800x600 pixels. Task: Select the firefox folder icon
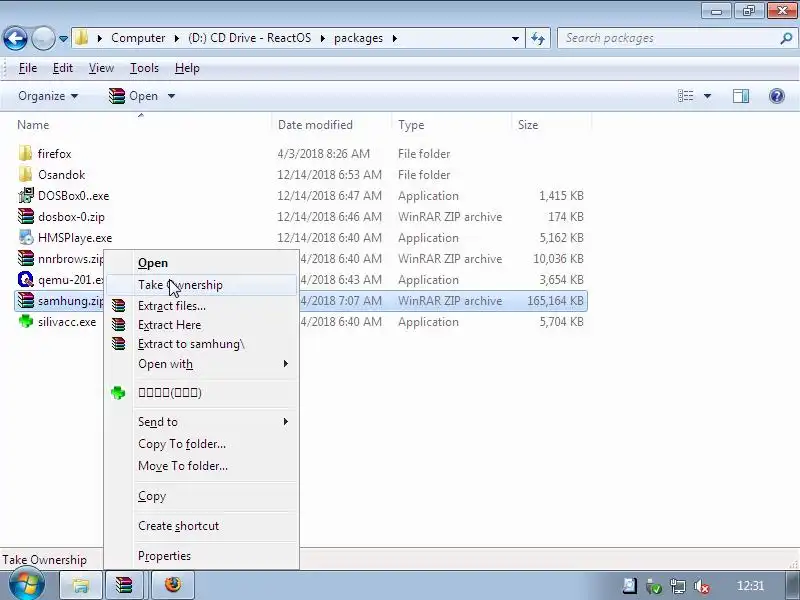coord(26,154)
